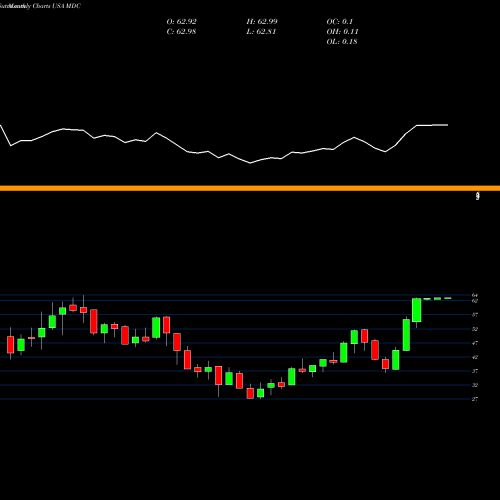Click the high value 'H: 62.99'

coord(262,22)
